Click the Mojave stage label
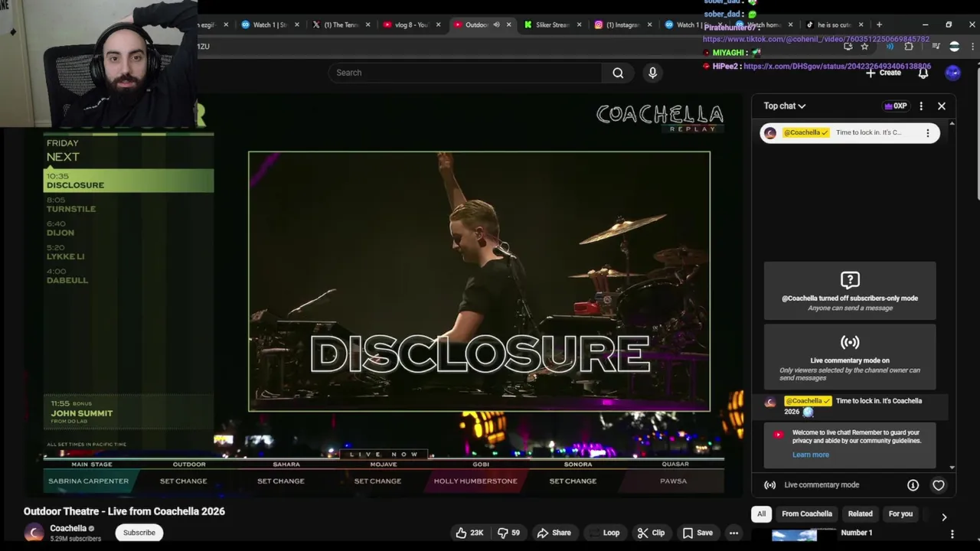Screen dimensions: 980x551 click(384, 465)
